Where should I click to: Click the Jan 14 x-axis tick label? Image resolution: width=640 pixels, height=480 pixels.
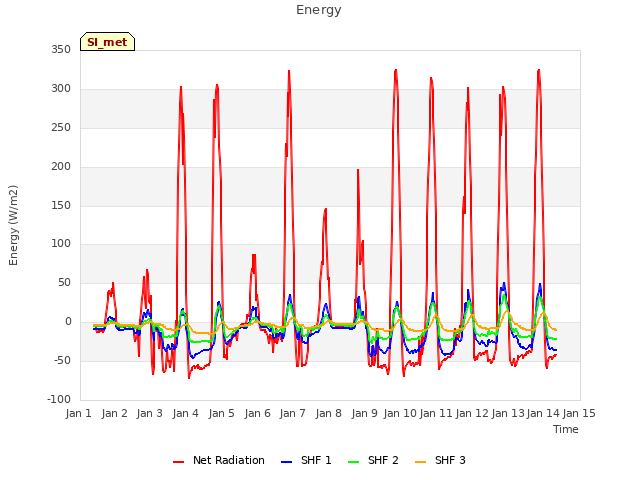(543, 413)
